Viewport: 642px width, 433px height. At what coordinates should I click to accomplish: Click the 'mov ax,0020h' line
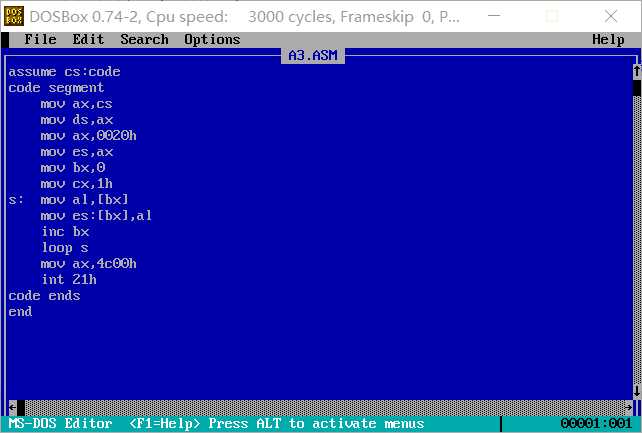point(88,135)
